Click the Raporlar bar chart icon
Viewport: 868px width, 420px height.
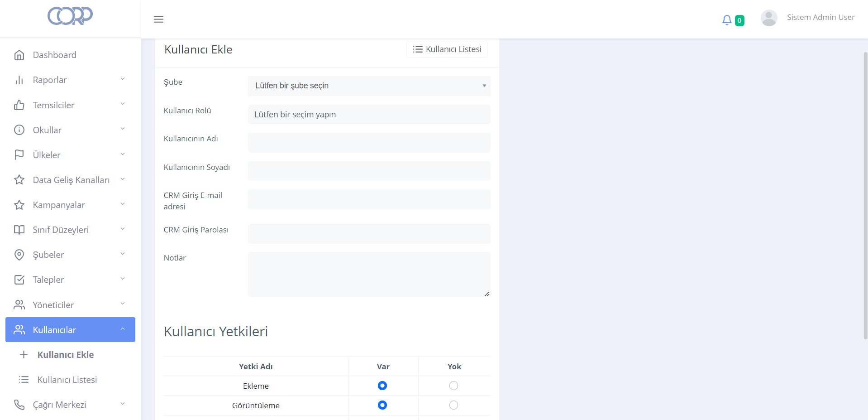[19, 80]
